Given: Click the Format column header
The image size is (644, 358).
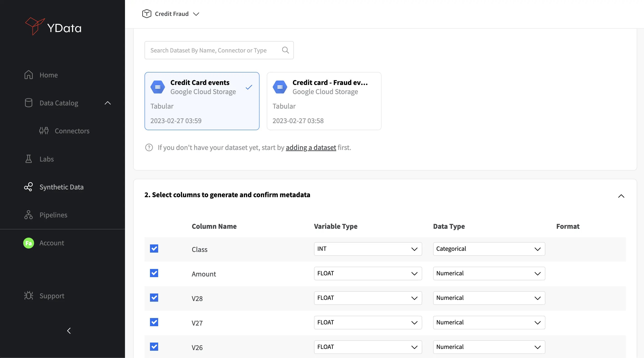Looking at the screenshot, I should tap(567, 226).
